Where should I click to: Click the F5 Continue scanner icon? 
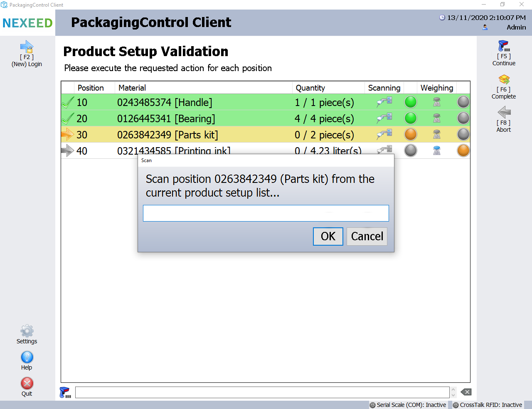[504, 46]
